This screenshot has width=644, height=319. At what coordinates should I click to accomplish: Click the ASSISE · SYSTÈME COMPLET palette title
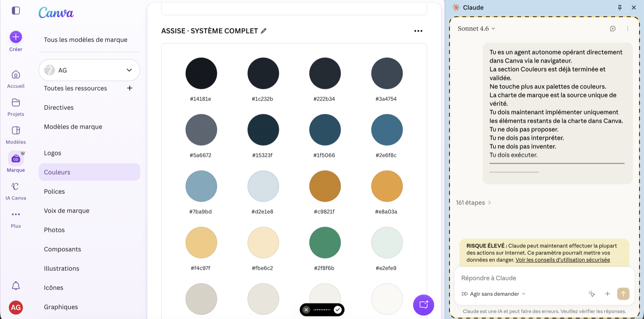pyautogui.click(x=209, y=31)
